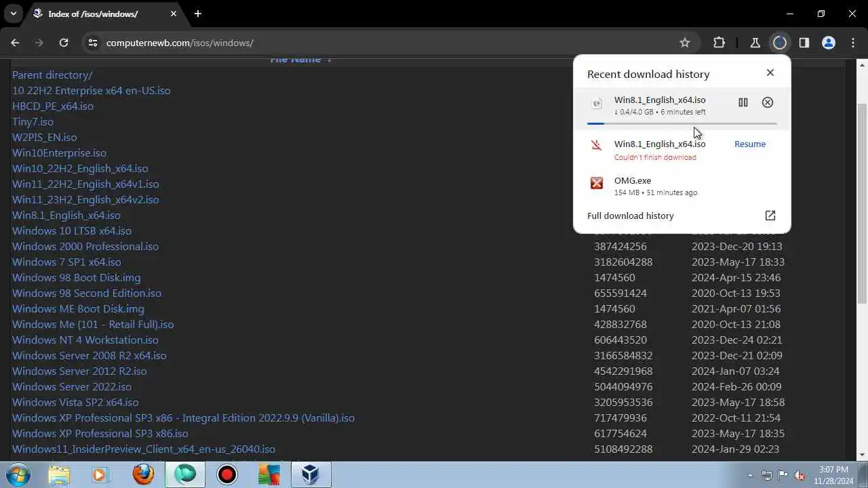Image resolution: width=868 pixels, height=488 pixels.
Task: Open the profile avatar icon
Action: (828, 43)
